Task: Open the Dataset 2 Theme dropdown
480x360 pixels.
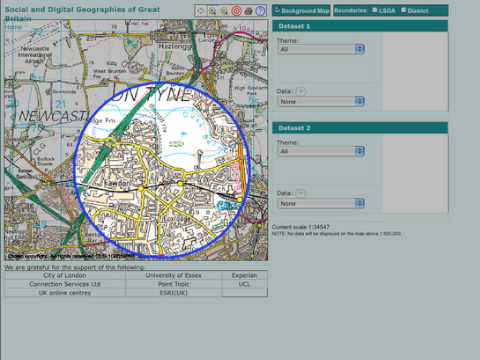Action: [x=322, y=151]
